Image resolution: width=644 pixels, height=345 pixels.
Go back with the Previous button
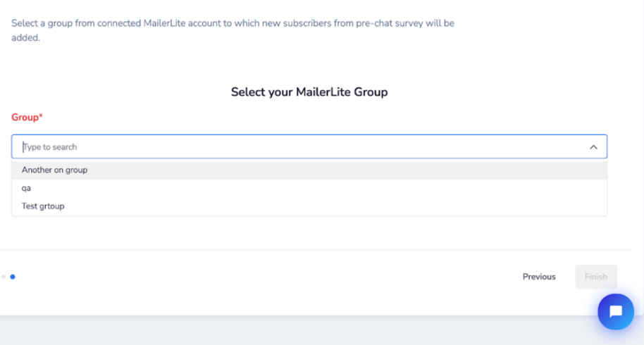pyautogui.click(x=539, y=277)
